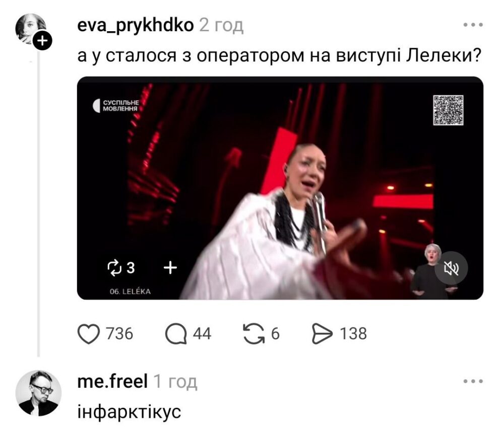Tap the post text about Лелеки
The width and height of the screenshot is (504, 439).
pyautogui.click(x=279, y=55)
